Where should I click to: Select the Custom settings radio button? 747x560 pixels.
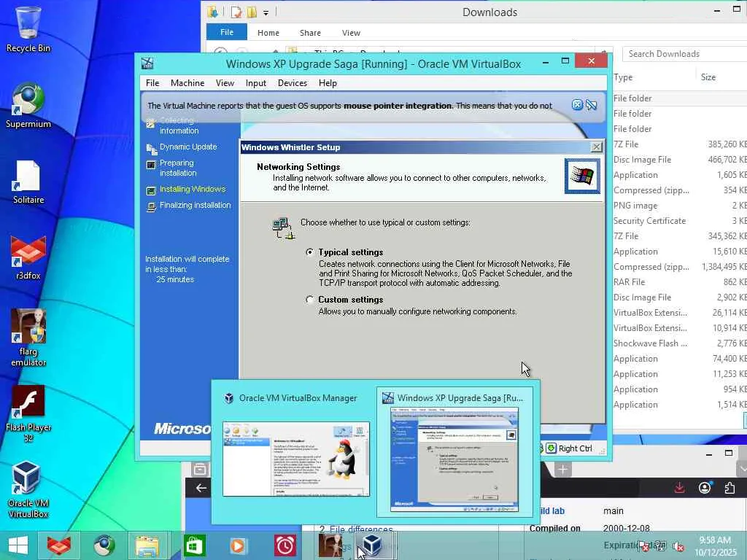(x=309, y=300)
